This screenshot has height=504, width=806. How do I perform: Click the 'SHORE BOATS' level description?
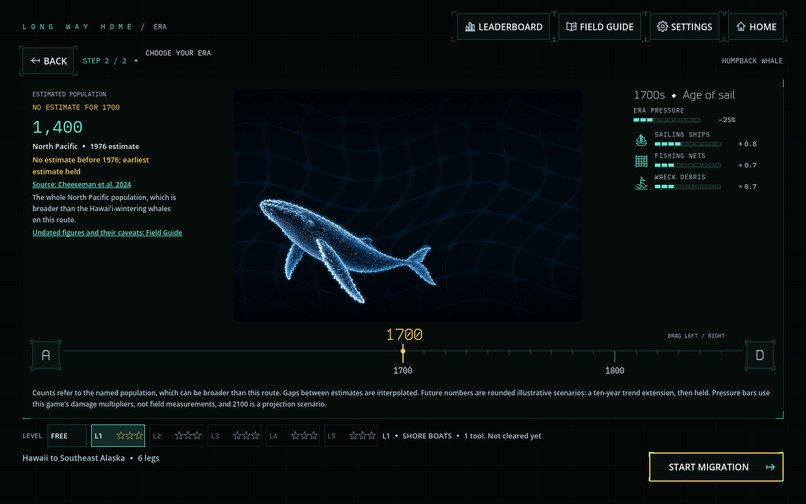(x=427, y=436)
